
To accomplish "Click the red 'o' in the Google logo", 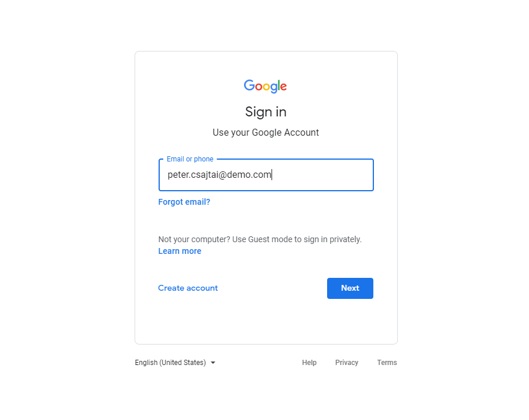I will tap(259, 87).
